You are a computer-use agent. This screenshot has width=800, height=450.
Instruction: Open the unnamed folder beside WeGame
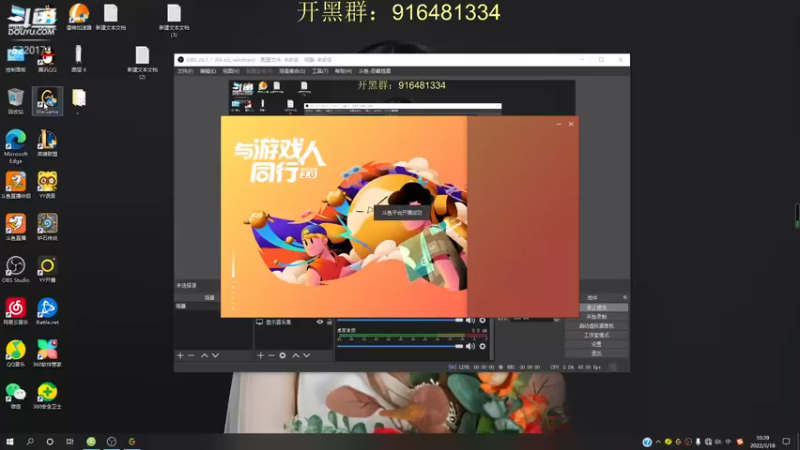[x=79, y=101]
